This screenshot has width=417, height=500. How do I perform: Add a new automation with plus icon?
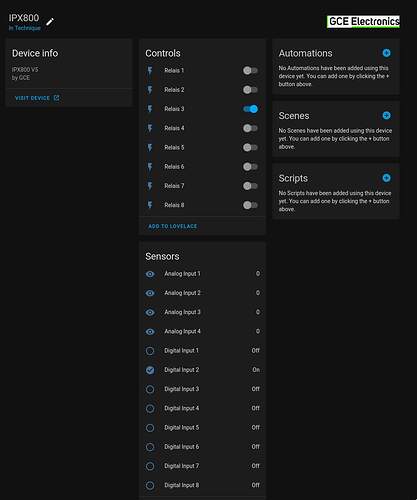pyautogui.click(x=386, y=53)
